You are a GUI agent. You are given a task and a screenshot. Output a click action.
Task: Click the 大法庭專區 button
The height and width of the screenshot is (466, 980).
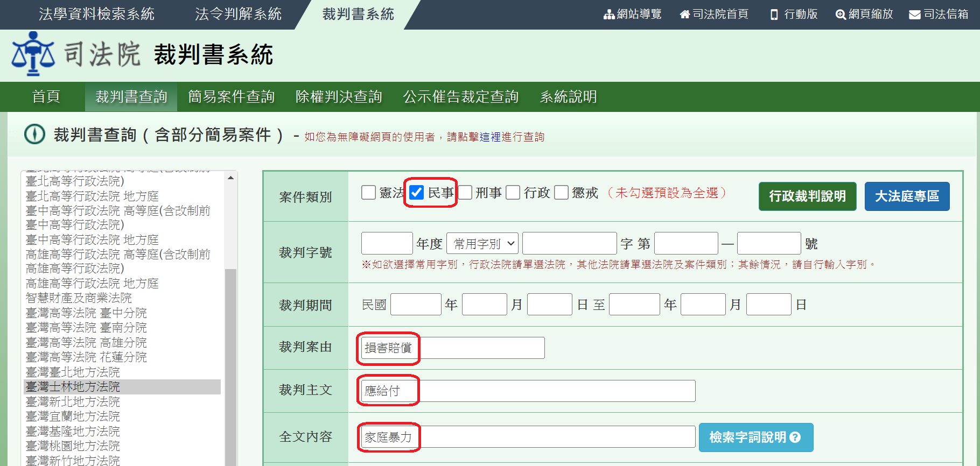[x=907, y=196]
